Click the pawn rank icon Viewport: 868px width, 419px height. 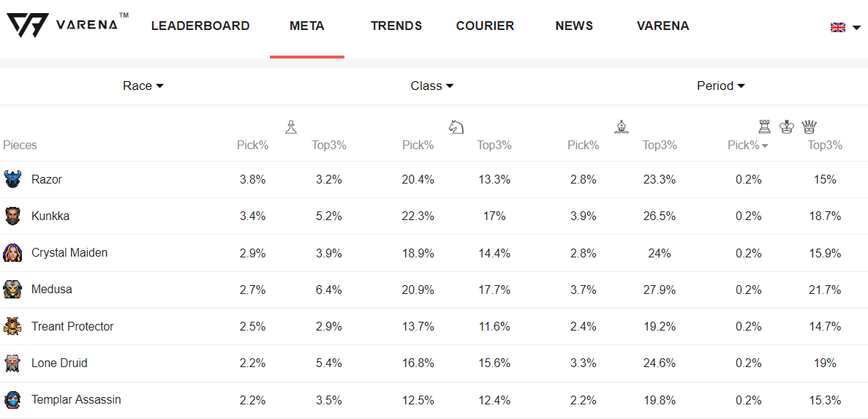coord(291,127)
